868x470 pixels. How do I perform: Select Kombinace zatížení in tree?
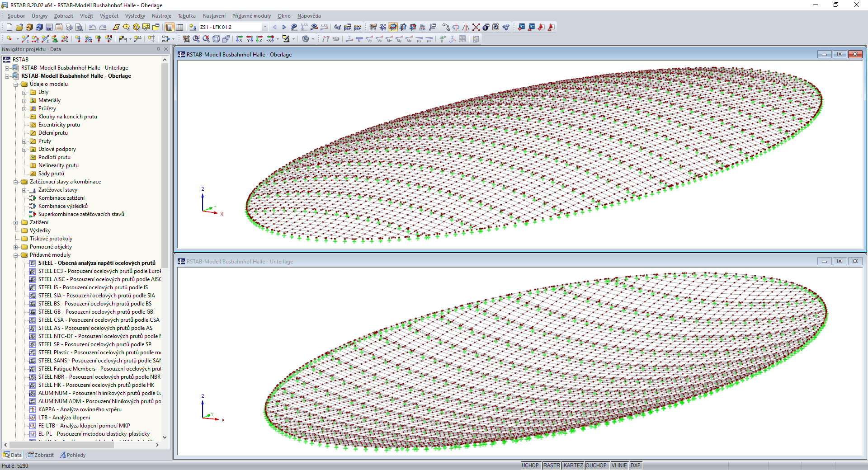(61, 198)
